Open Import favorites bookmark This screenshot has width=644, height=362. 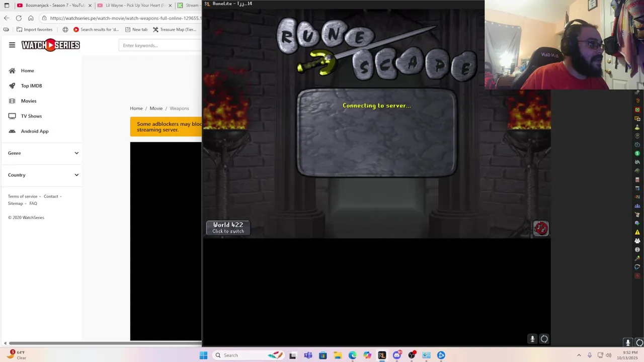[34, 30]
